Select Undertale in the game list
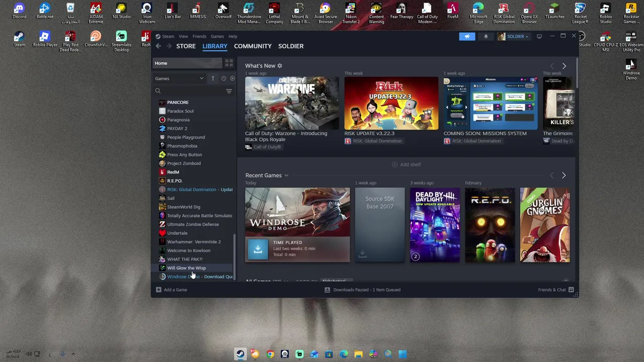This screenshot has width=644, height=362. click(x=177, y=233)
